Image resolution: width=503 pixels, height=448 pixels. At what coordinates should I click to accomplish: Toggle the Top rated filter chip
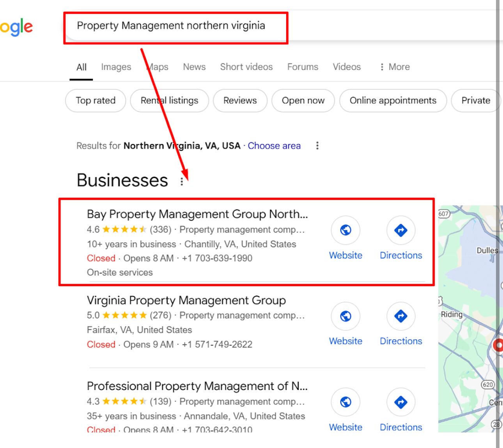click(96, 101)
